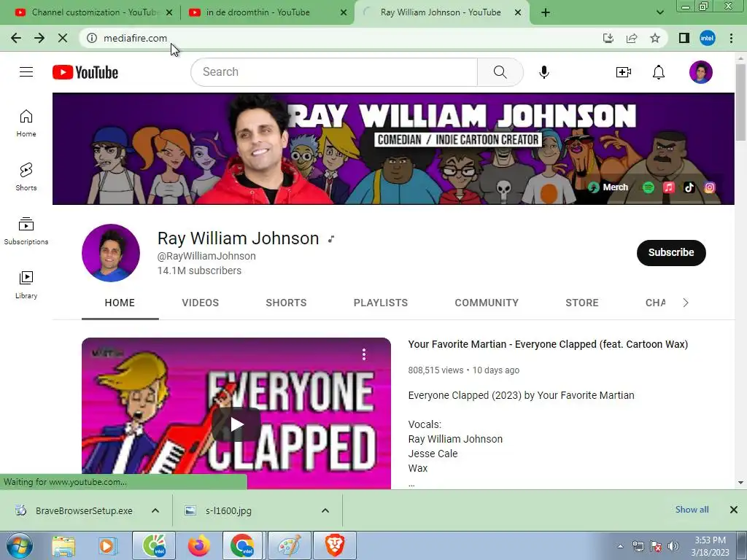Click the YouTube search field

(x=334, y=72)
